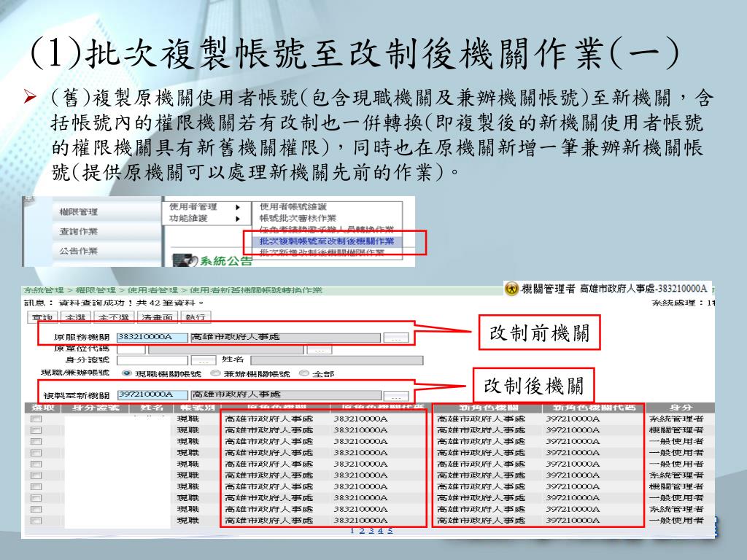Click the 系統管理 breadcrumb link
The height and width of the screenshot is (560, 747).
tap(44, 290)
